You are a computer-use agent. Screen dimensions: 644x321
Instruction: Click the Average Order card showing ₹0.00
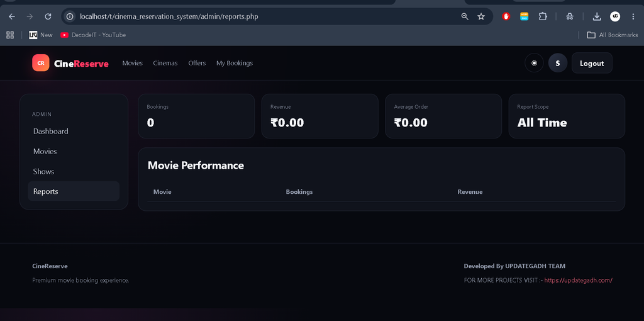443,116
